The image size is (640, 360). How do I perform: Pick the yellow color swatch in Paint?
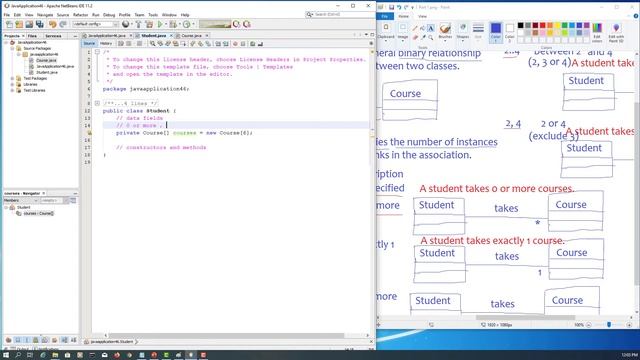[557, 25]
